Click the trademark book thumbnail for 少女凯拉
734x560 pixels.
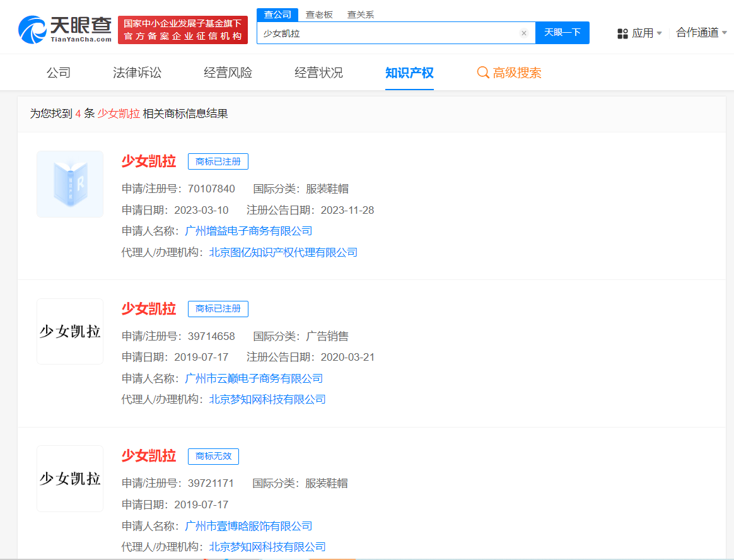click(69, 184)
